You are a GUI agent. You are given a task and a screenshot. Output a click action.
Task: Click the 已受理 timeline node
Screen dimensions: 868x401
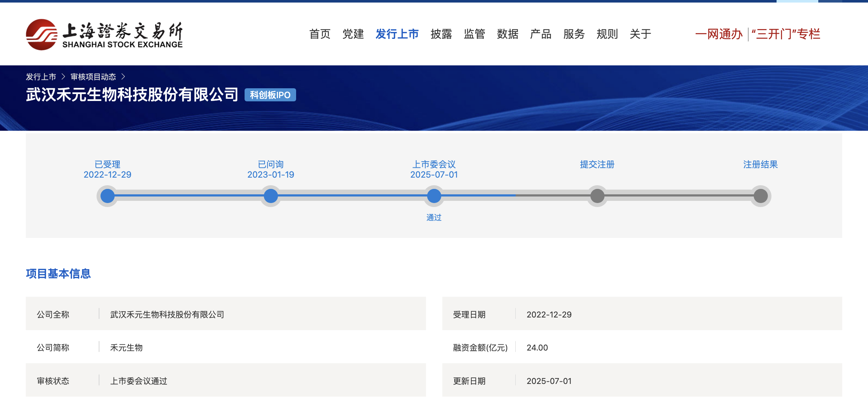107,196
